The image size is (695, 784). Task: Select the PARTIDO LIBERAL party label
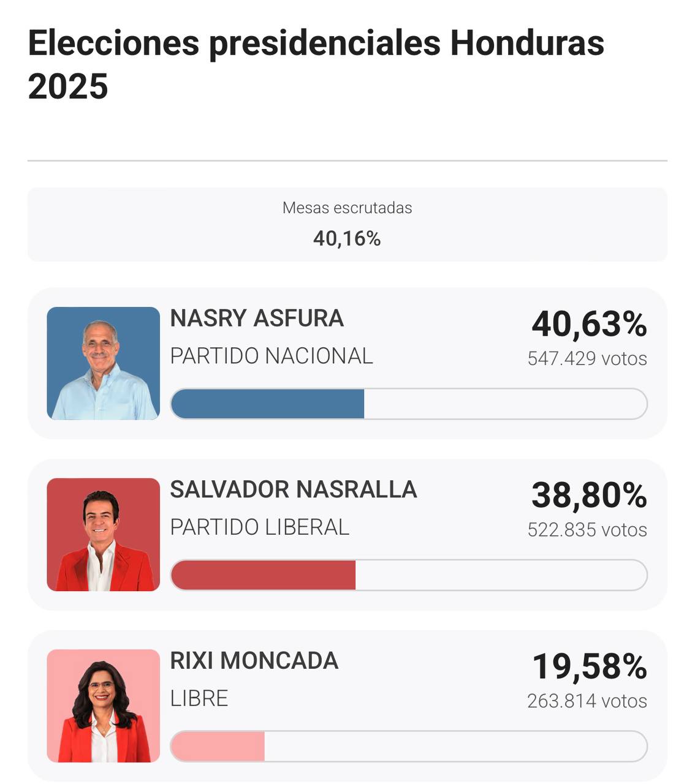[259, 527]
